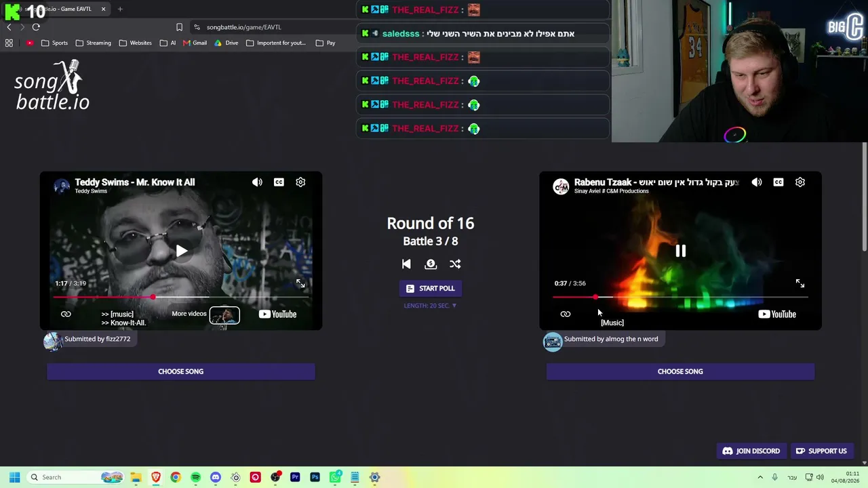Expand the poll length dropdown
This screenshot has height=488, width=868.
pos(431,306)
